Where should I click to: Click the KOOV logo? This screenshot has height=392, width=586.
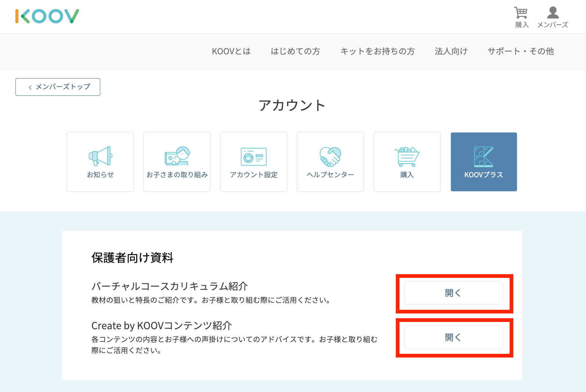(x=47, y=17)
